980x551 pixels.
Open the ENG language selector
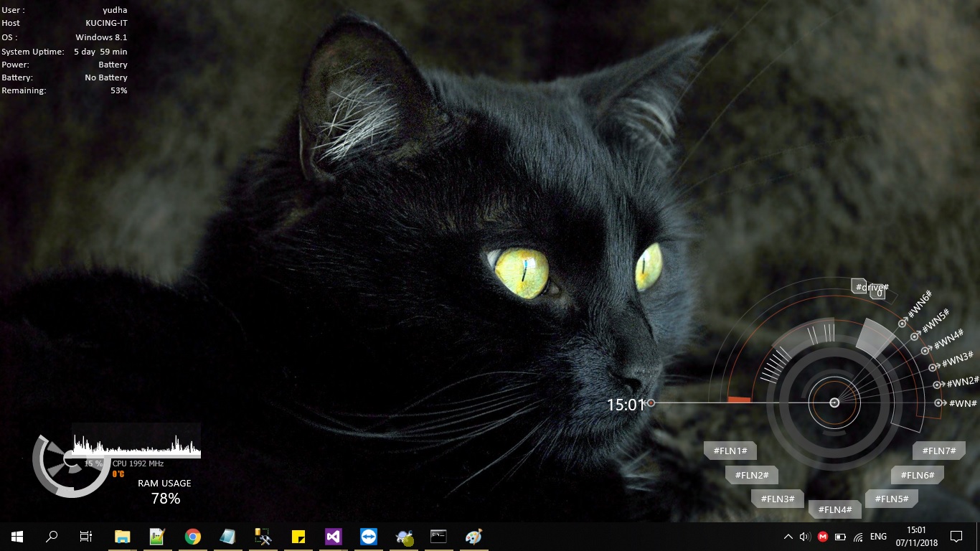coord(878,536)
